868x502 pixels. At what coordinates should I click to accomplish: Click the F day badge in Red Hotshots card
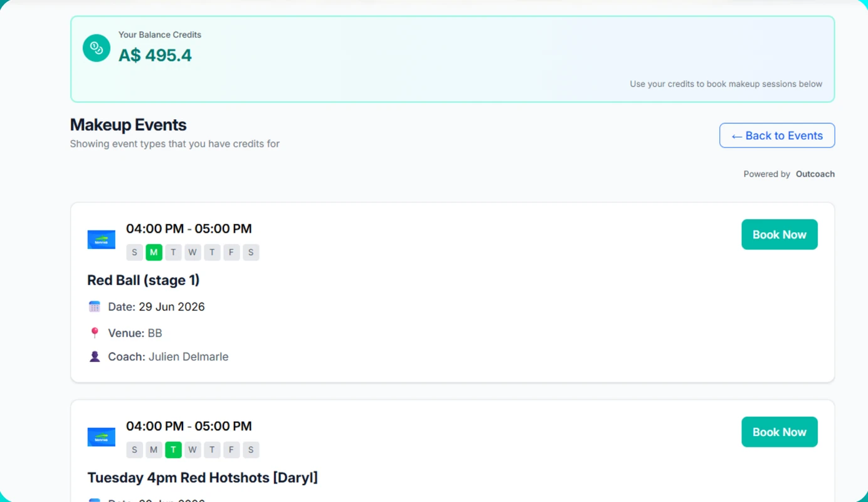231,450
